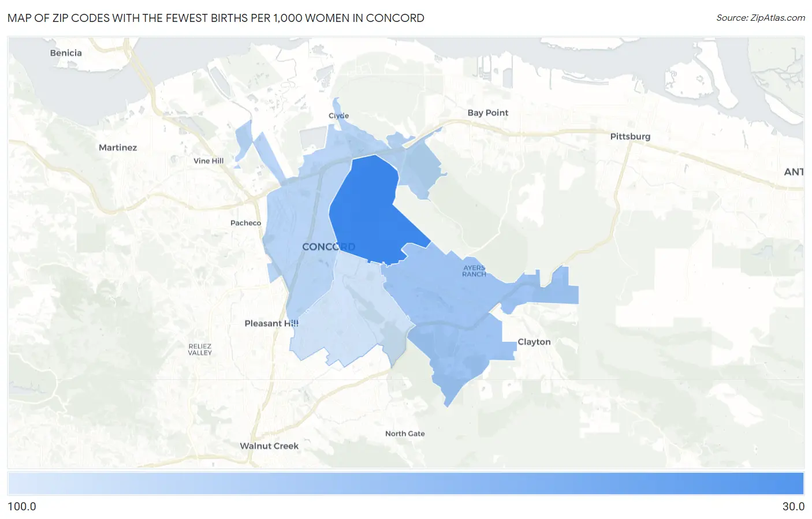Click the Pittsburg label
This screenshot has width=812, height=519.
click(630, 136)
